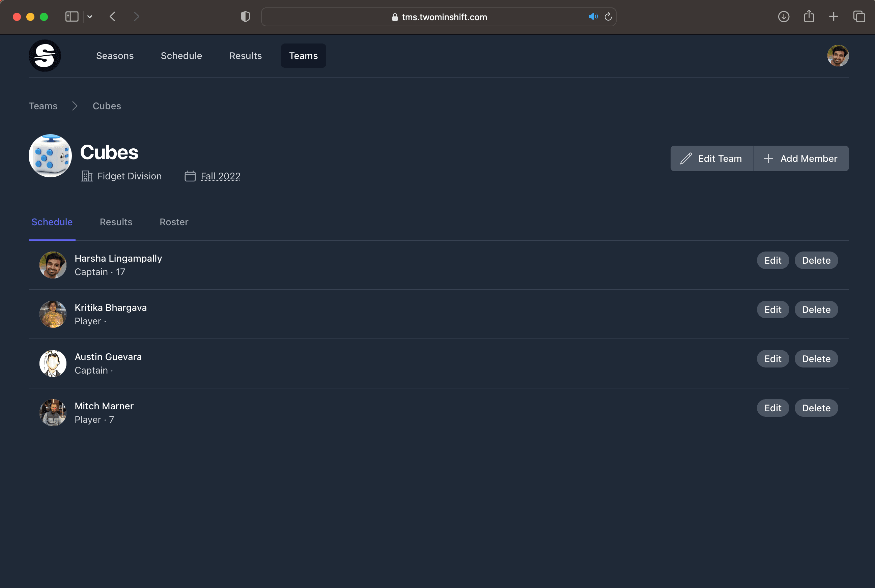Click the Share icon in toolbar
875x588 pixels.
coord(809,17)
